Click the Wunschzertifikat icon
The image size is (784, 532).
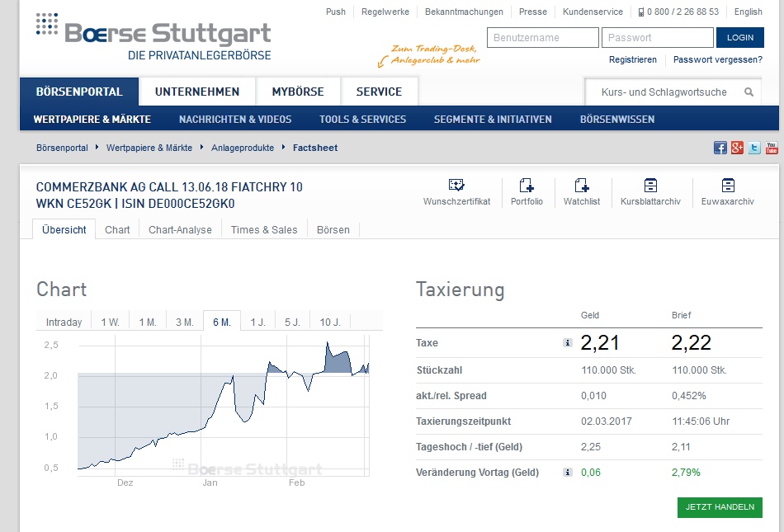pyautogui.click(x=456, y=186)
